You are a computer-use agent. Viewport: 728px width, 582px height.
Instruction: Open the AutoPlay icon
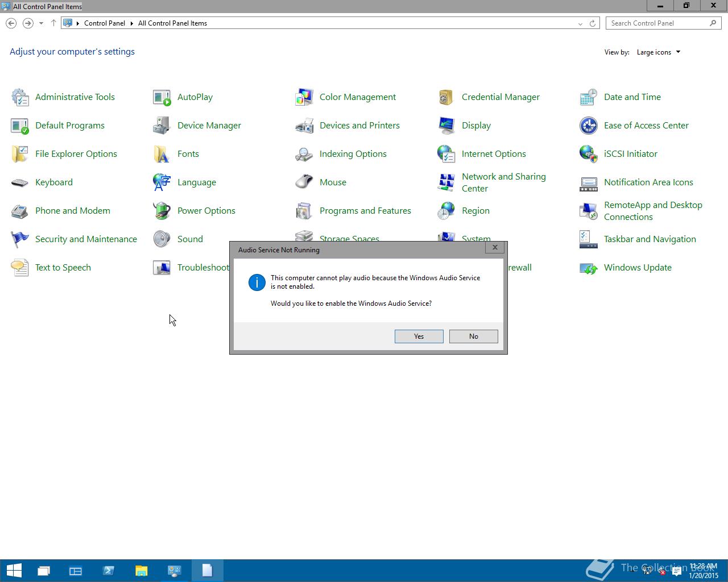point(162,97)
